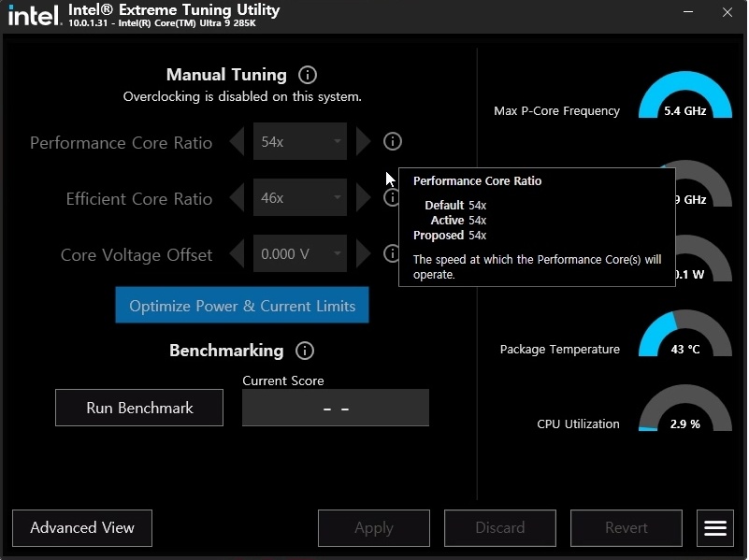Lower Core Voltage Offset with left arrow
Screen dimensions: 749x560
click(237, 253)
